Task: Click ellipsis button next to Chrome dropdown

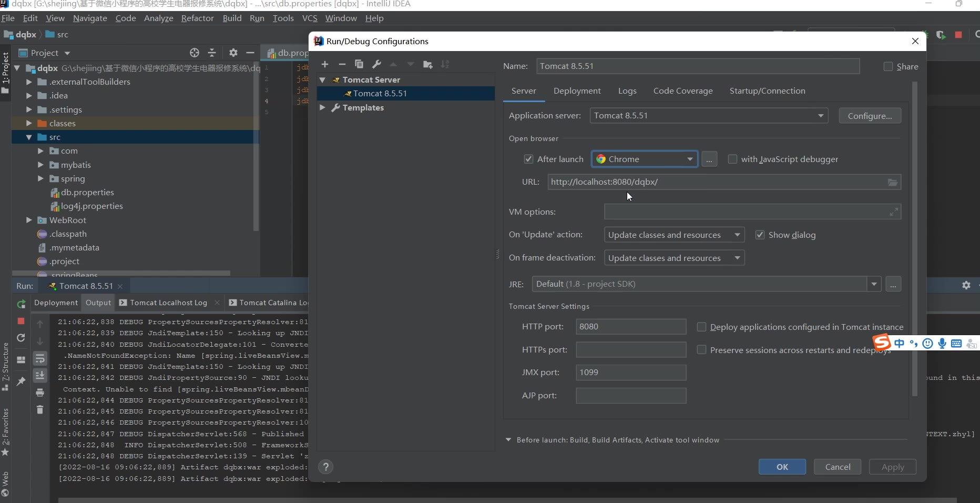Action: [x=709, y=159]
